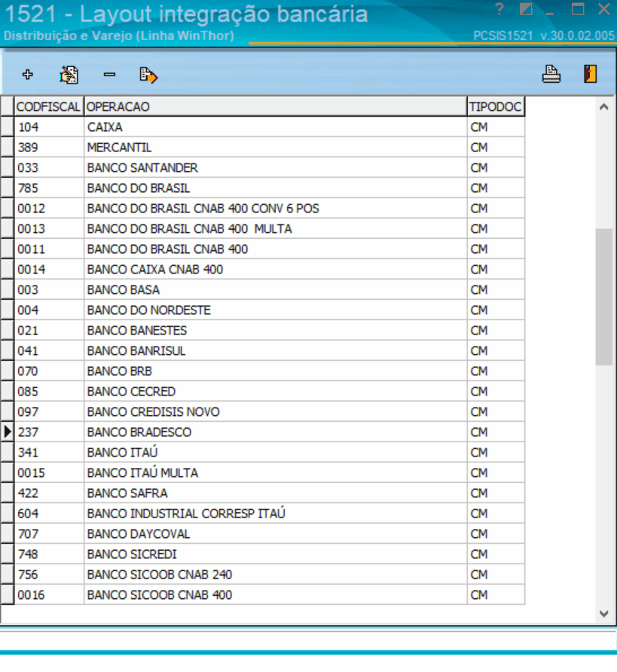Click the code cell 0011
This screenshot has height=672, width=617.
(49, 249)
